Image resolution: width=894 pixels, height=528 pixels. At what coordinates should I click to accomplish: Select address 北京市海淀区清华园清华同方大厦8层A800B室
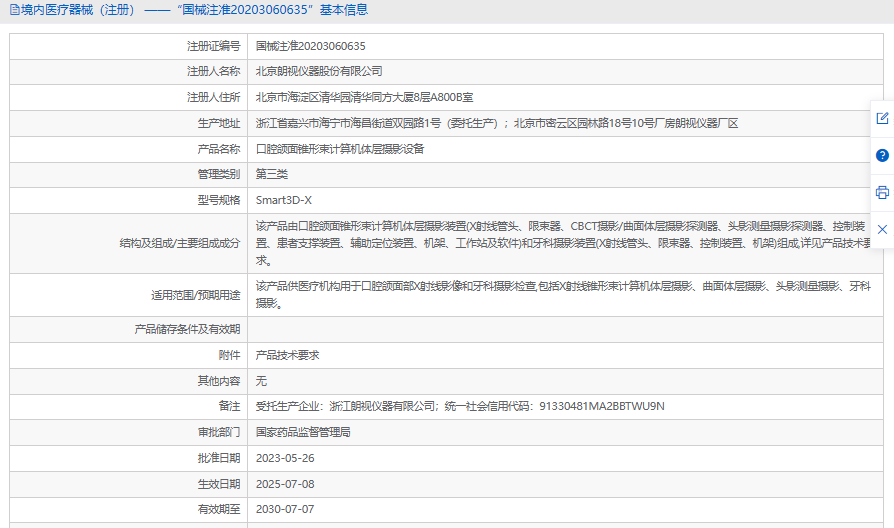[x=364, y=98]
